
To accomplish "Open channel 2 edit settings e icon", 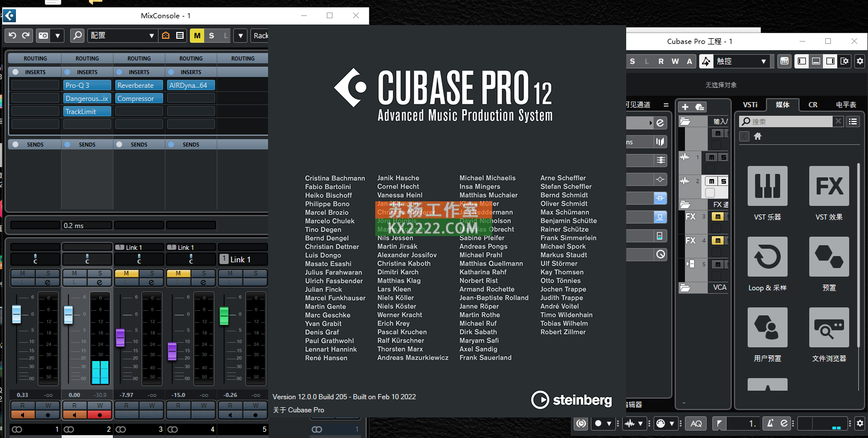I will [99, 282].
